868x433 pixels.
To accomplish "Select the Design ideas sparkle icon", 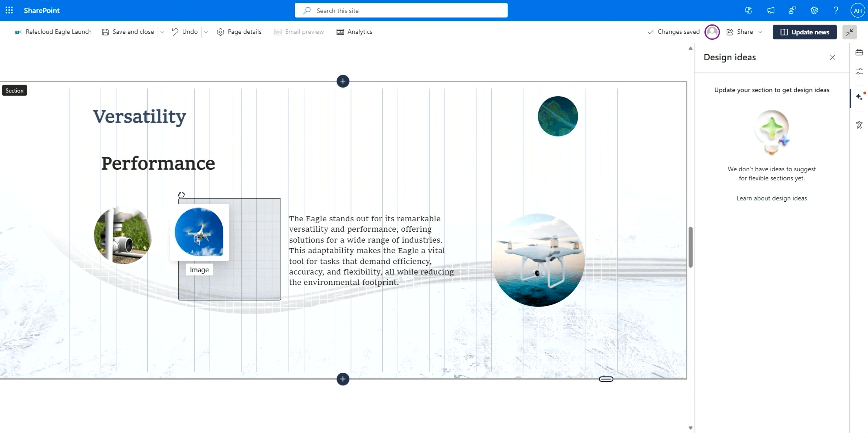I will click(x=859, y=97).
